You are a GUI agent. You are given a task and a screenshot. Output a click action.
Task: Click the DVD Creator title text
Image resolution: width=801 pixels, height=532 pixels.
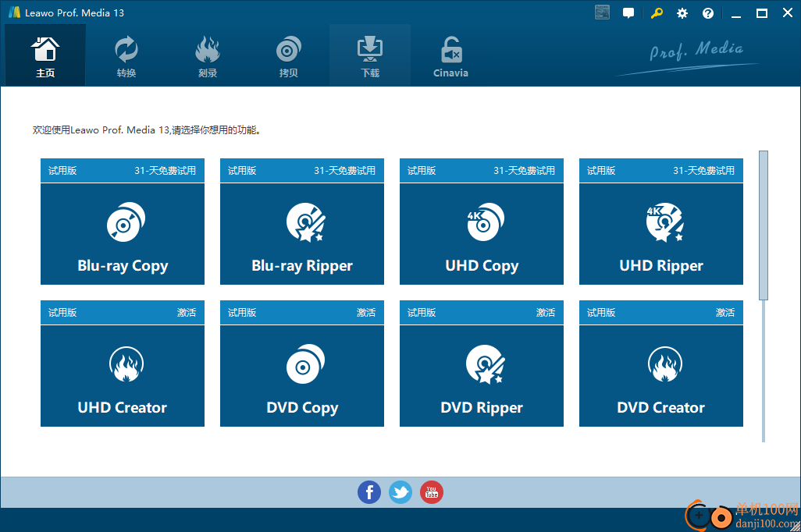660,407
